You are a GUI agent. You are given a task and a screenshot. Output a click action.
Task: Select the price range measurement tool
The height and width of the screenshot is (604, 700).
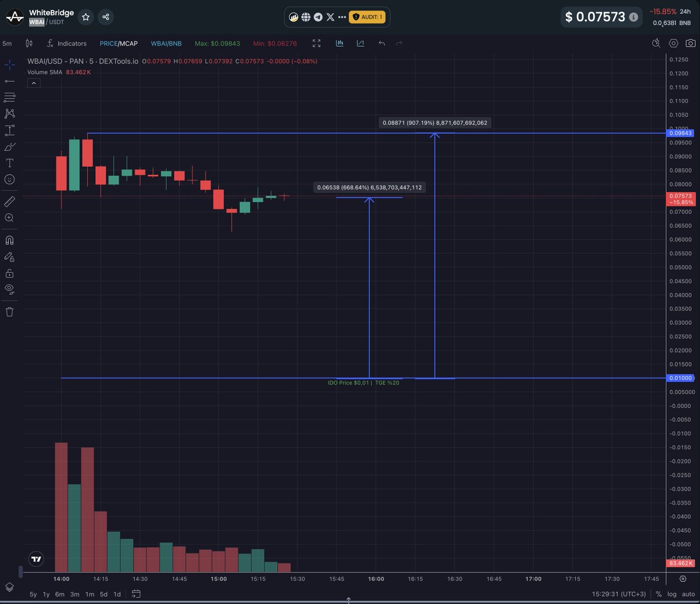[9, 130]
